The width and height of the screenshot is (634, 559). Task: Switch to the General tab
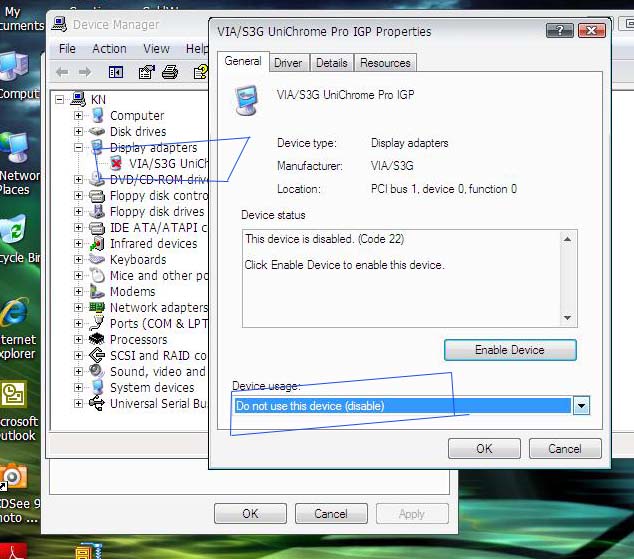pyautogui.click(x=243, y=61)
